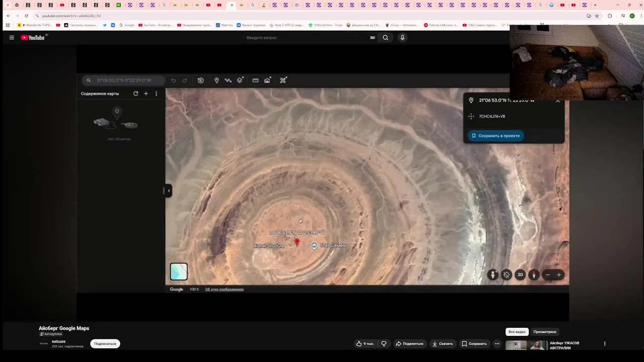This screenshot has width=644, height=362.
Task: Open options menu for recommended video
Action: pos(605,344)
